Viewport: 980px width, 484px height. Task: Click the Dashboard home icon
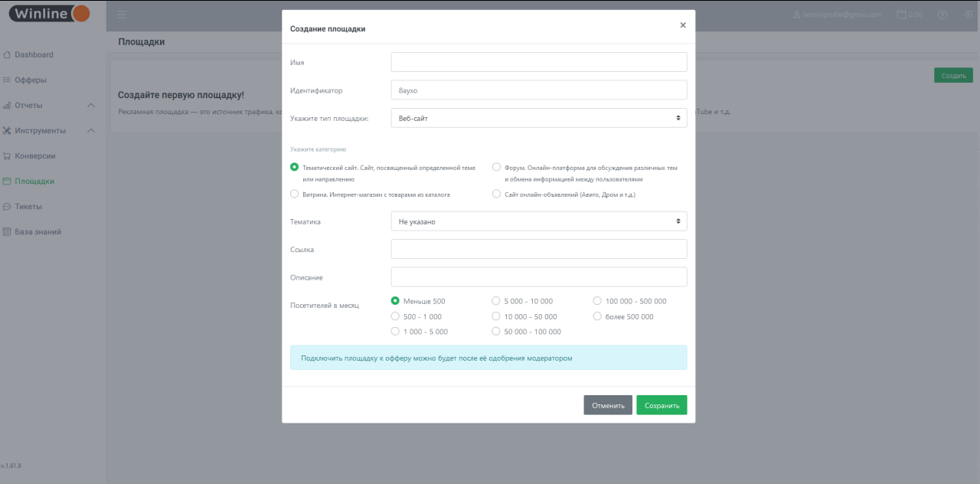(7, 55)
